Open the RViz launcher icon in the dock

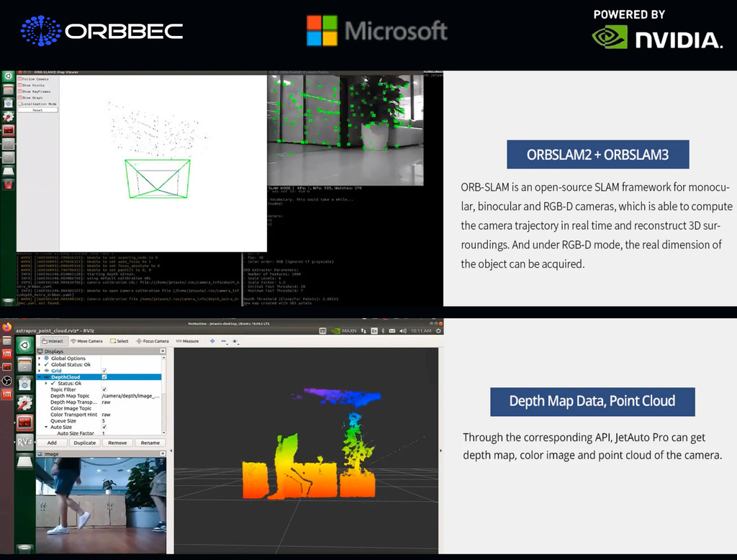coord(25,442)
